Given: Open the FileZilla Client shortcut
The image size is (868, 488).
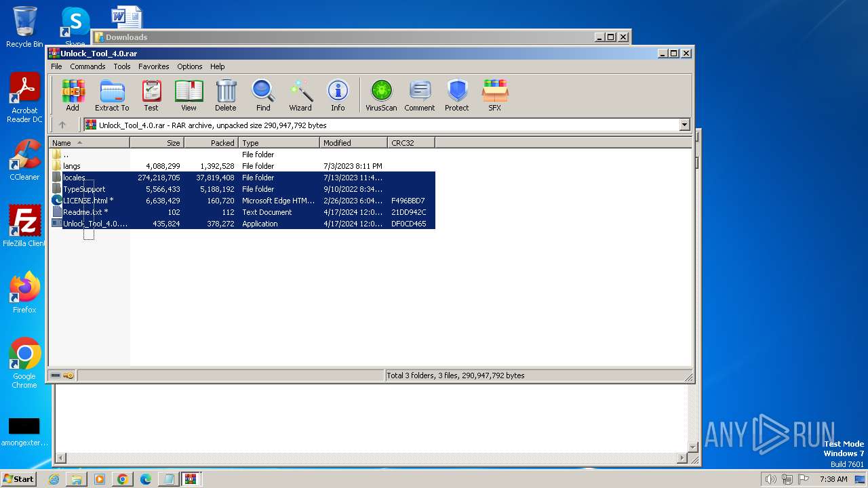Looking at the screenshot, I should (24, 226).
